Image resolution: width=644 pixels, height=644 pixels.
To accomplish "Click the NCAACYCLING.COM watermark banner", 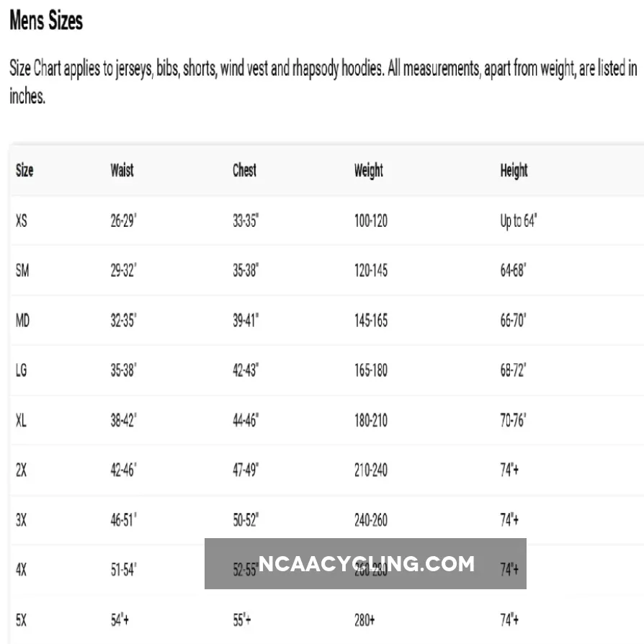I will tap(365, 563).
